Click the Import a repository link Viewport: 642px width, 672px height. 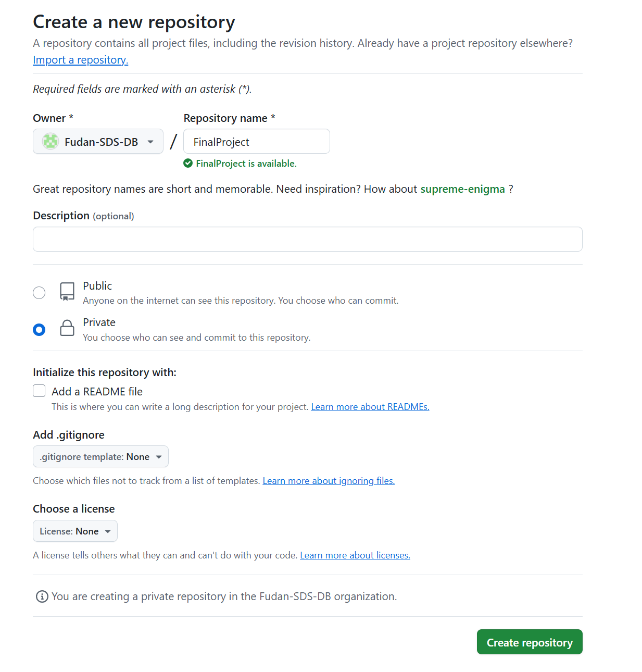(80, 60)
